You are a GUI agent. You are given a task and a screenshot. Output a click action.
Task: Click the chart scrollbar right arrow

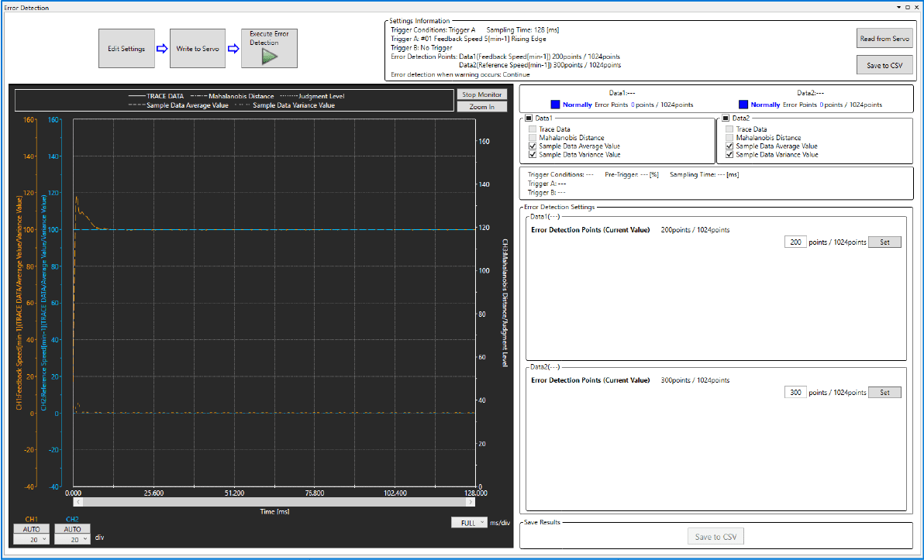[471, 502]
